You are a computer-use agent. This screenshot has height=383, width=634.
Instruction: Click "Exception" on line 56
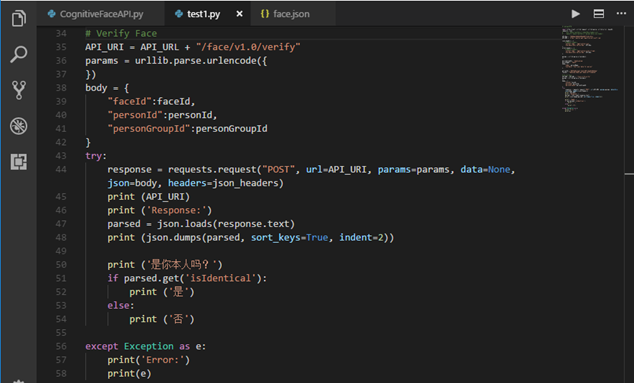[x=148, y=347]
